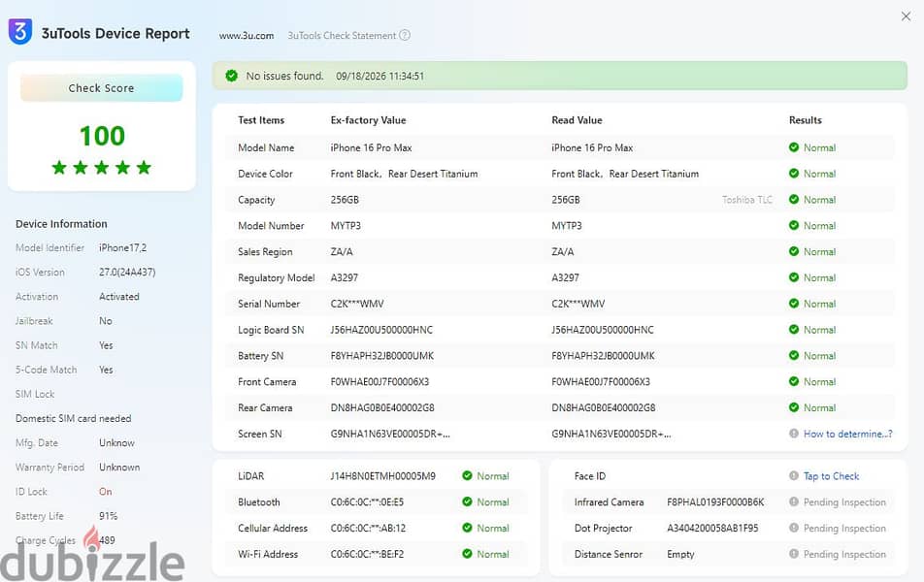Select the iPhone17,2 model identifier value
This screenshot has height=582, width=924.
click(x=122, y=248)
